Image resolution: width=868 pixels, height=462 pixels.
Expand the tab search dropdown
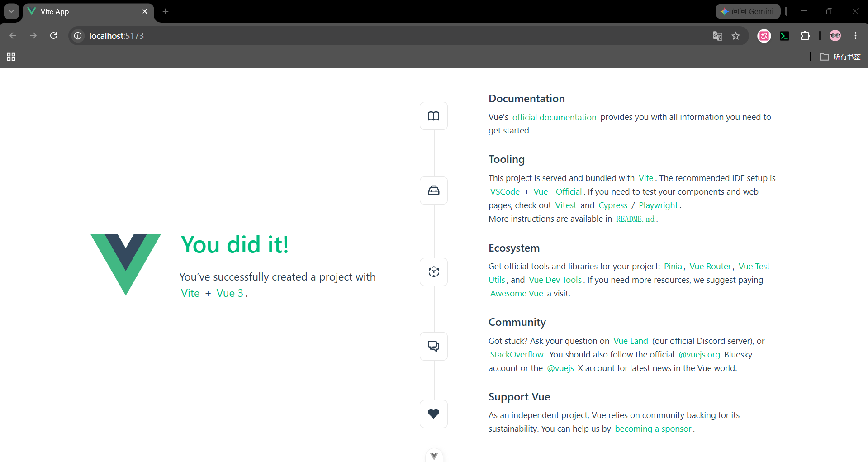click(11, 11)
